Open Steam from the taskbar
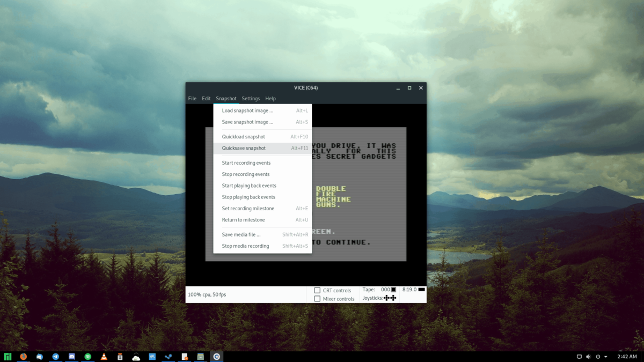Viewport: 644px width, 362px height. [169, 357]
